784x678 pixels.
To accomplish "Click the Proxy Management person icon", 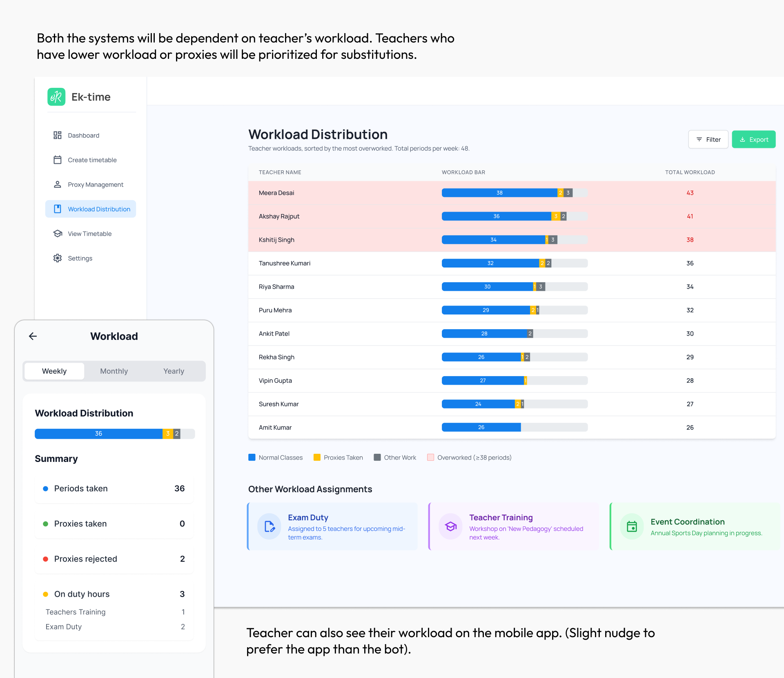I will (58, 185).
